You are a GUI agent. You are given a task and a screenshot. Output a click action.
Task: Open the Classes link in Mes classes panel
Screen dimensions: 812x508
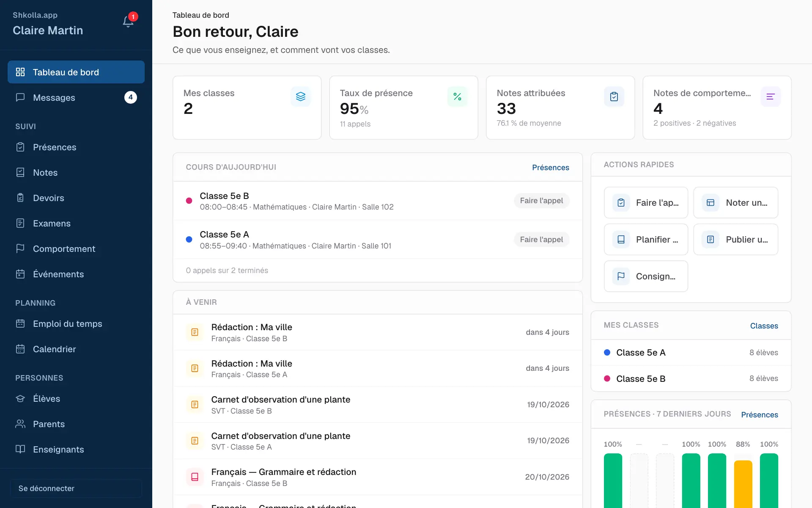click(x=764, y=326)
